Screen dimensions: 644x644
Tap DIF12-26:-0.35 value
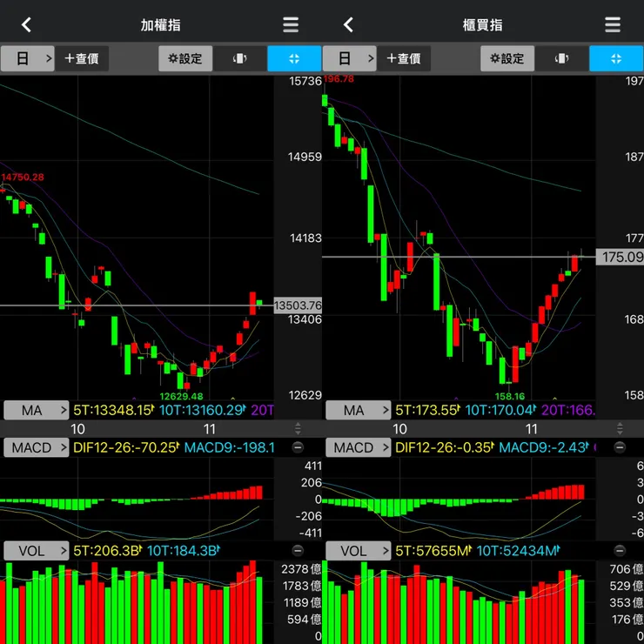(x=445, y=447)
